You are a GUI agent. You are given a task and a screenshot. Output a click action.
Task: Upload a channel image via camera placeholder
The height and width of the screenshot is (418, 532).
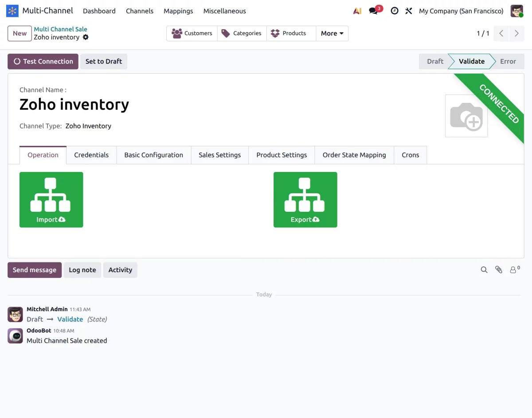click(466, 116)
